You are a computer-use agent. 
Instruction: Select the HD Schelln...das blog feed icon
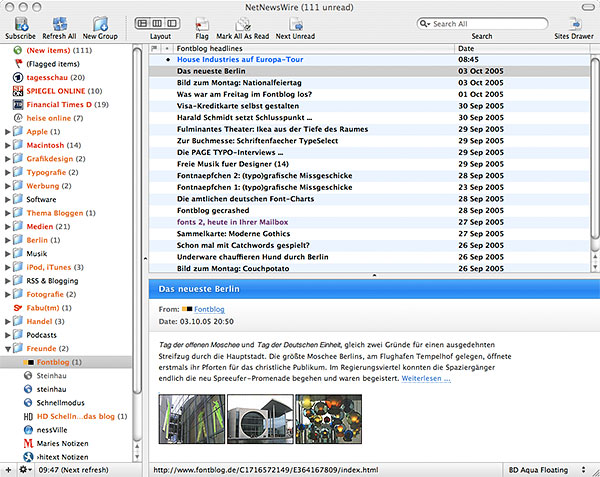click(28, 417)
